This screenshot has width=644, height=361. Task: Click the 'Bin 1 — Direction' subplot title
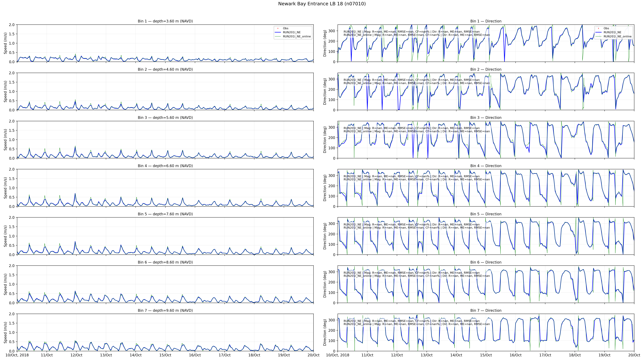tap(486, 21)
